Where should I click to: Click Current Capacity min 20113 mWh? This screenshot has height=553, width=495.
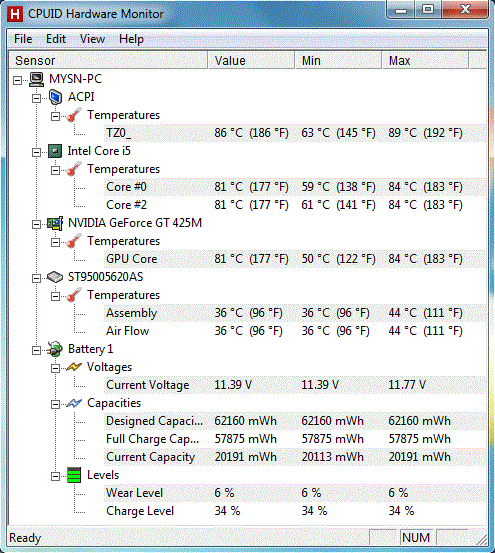click(x=332, y=457)
